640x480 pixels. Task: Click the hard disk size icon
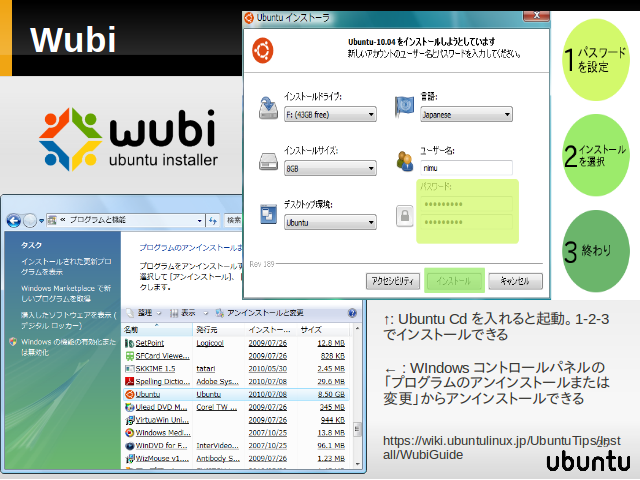tap(268, 162)
